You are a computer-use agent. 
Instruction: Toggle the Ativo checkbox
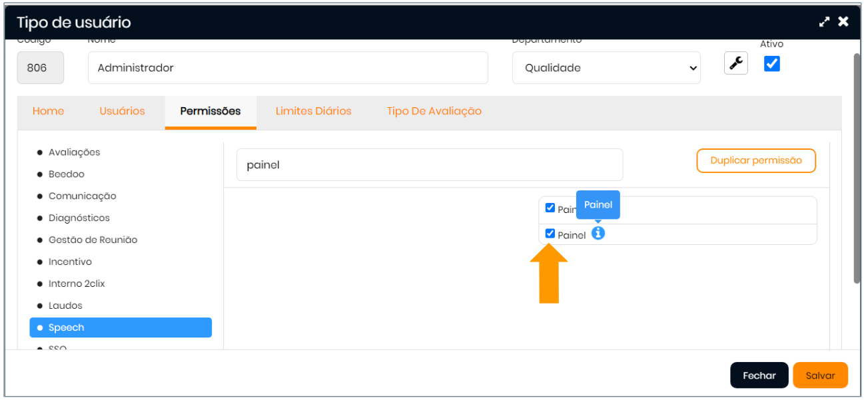[x=771, y=64]
